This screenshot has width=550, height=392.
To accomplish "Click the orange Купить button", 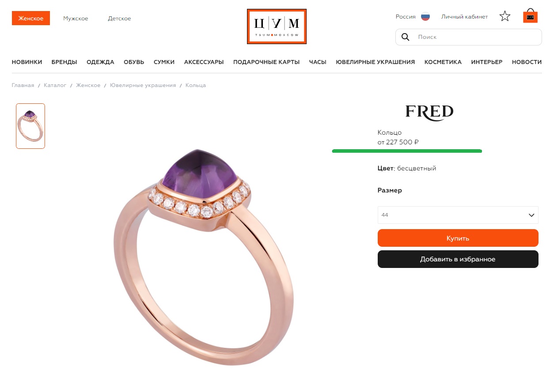I will (x=458, y=238).
